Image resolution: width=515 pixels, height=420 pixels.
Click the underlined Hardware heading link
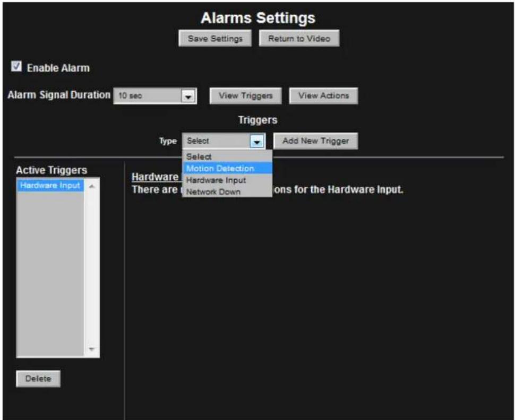coord(156,177)
